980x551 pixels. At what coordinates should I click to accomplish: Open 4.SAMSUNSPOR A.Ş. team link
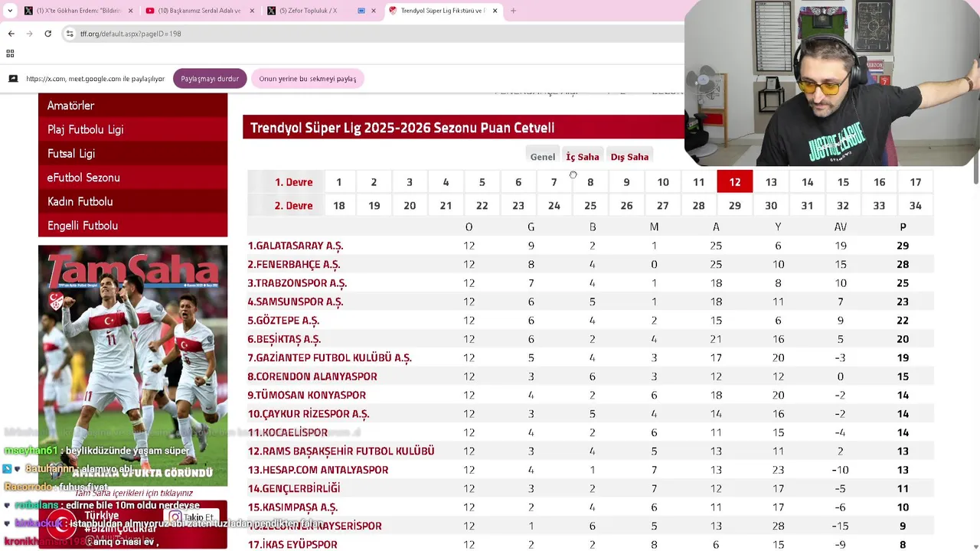coord(296,302)
